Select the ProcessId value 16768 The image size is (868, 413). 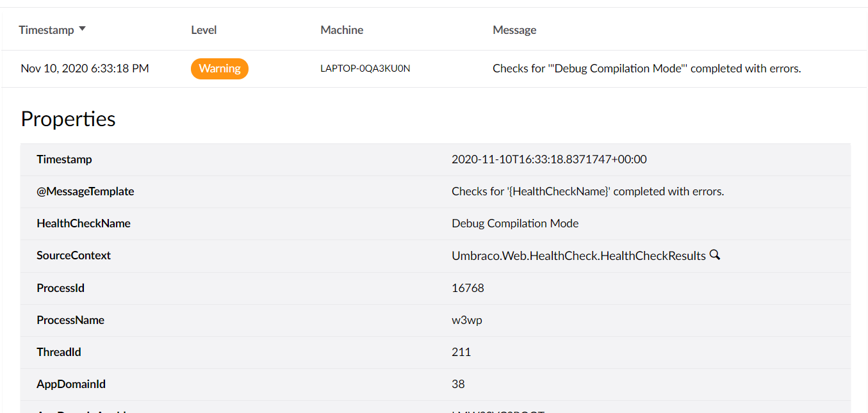click(x=468, y=288)
